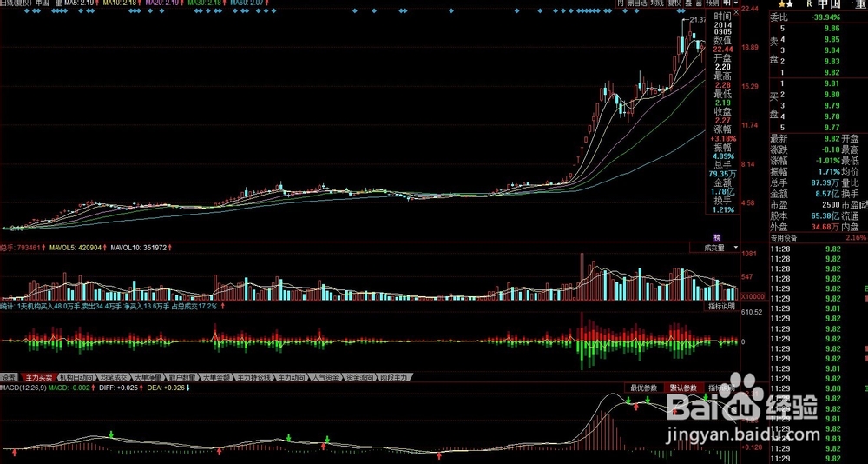Viewport: 868px width, 464px height.
Task: Switch to the 机构日动向 tab
Action: (x=76, y=377)
